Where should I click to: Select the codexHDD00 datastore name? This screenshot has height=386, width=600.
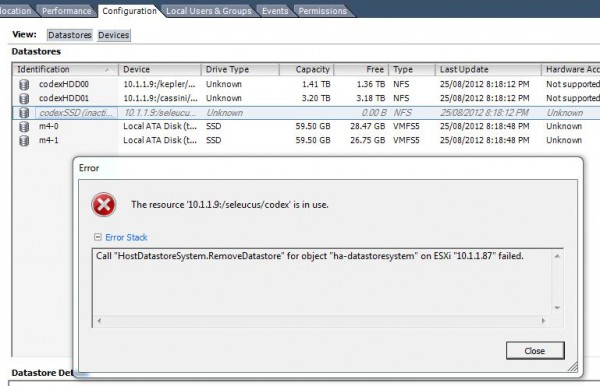click(x=64, y=84)
